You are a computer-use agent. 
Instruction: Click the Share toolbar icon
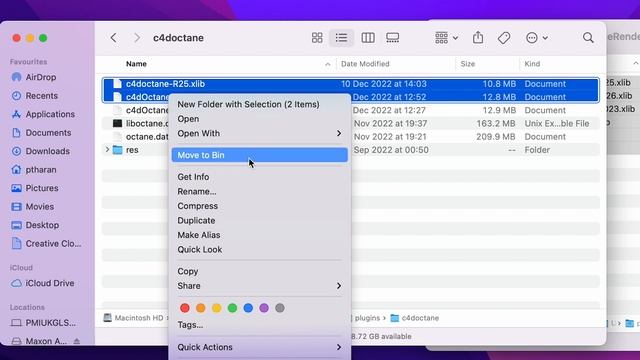478,38
